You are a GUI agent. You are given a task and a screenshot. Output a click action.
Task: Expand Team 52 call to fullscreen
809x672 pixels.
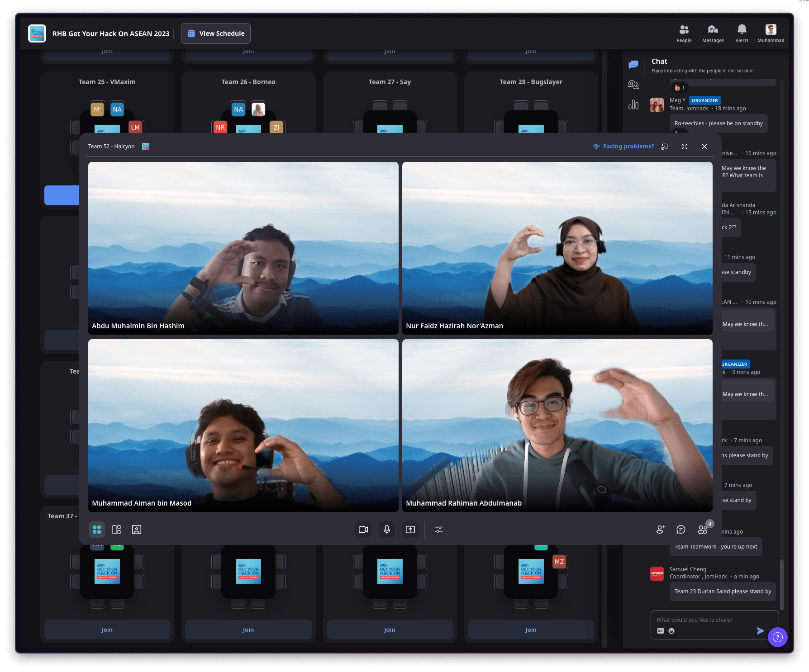685,146
